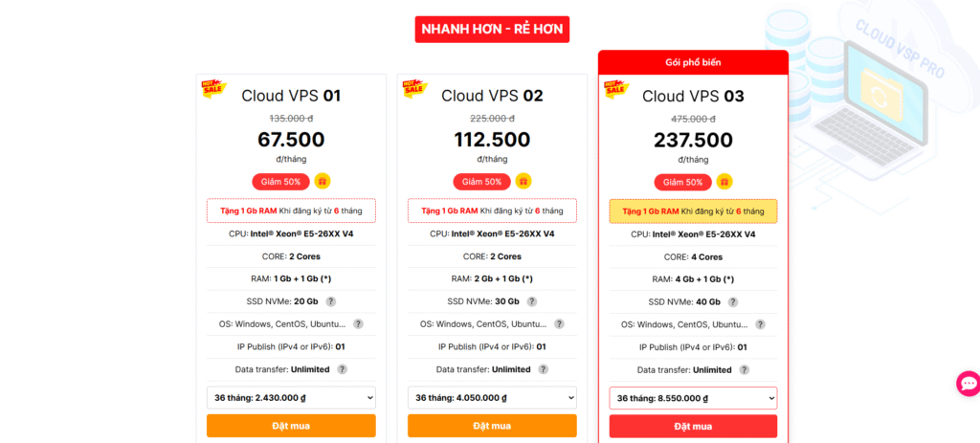Click OS help icon in Cloud VPS 01
This screenshot has height=443, width=980.
coord(358,324)
